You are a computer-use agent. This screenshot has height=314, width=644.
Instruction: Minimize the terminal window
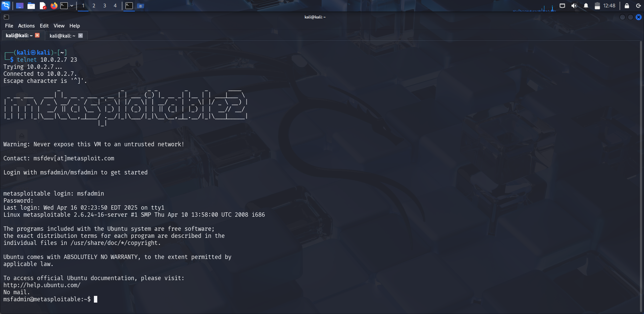[x=623, y=17]
